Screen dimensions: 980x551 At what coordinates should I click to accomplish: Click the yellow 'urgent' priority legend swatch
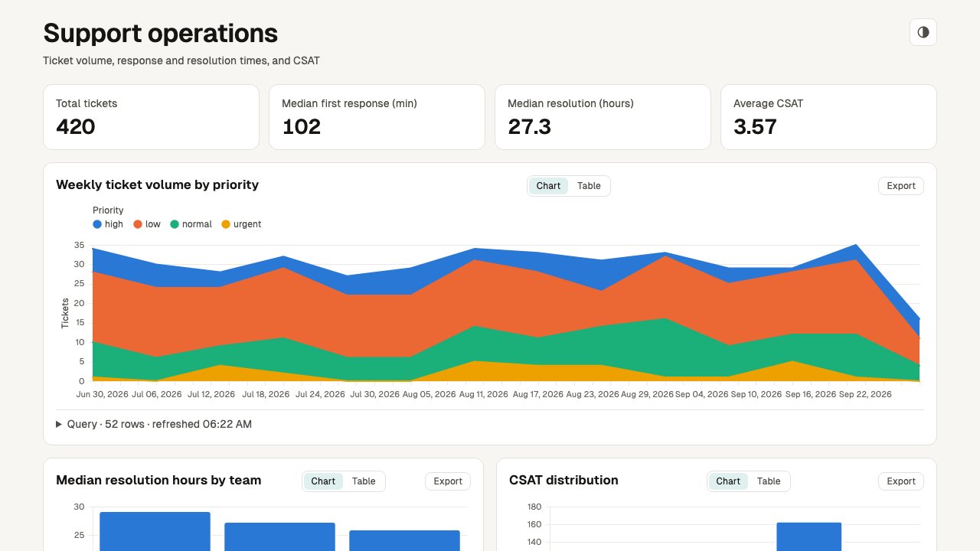tap(226, 224)
